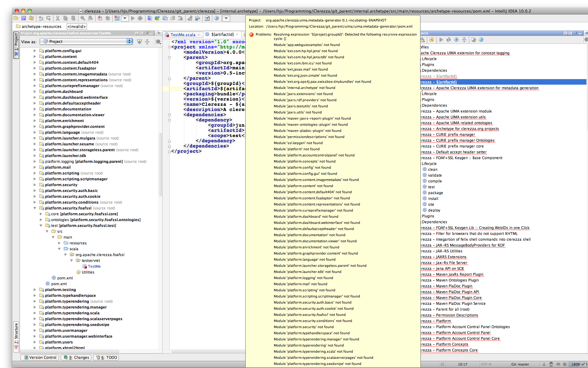This screenshot has width=588, height=368.
Task: Open IDE Settings using the wrench icon
Action: (x=190, y=18)
